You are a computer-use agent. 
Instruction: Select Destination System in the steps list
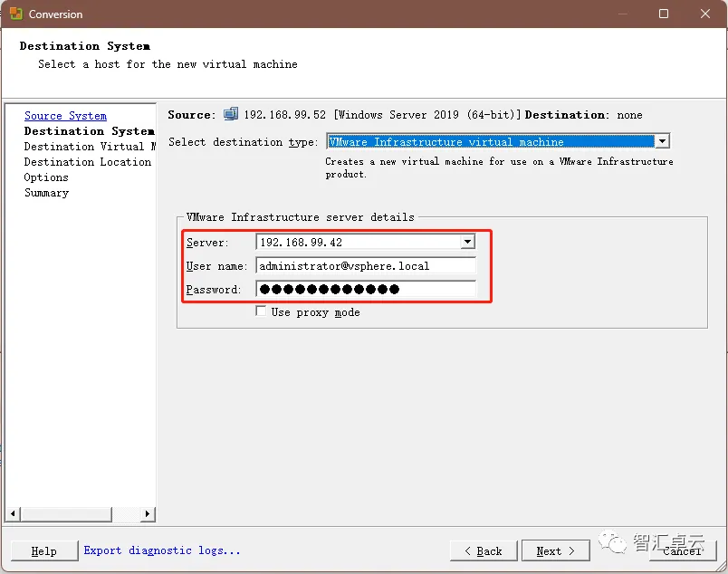pos(89,131)
